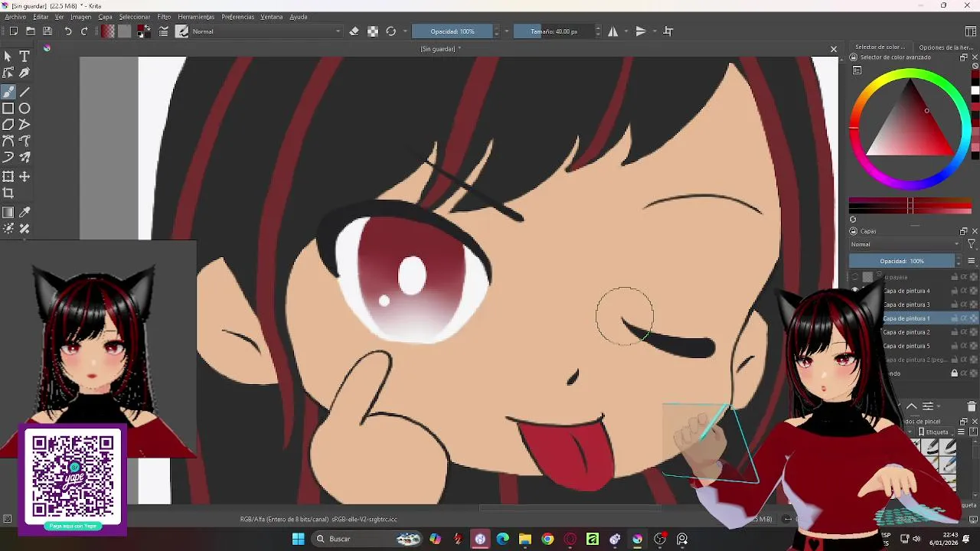Open advanced color selector settings menu
The image size is (980, 551).
857,70
